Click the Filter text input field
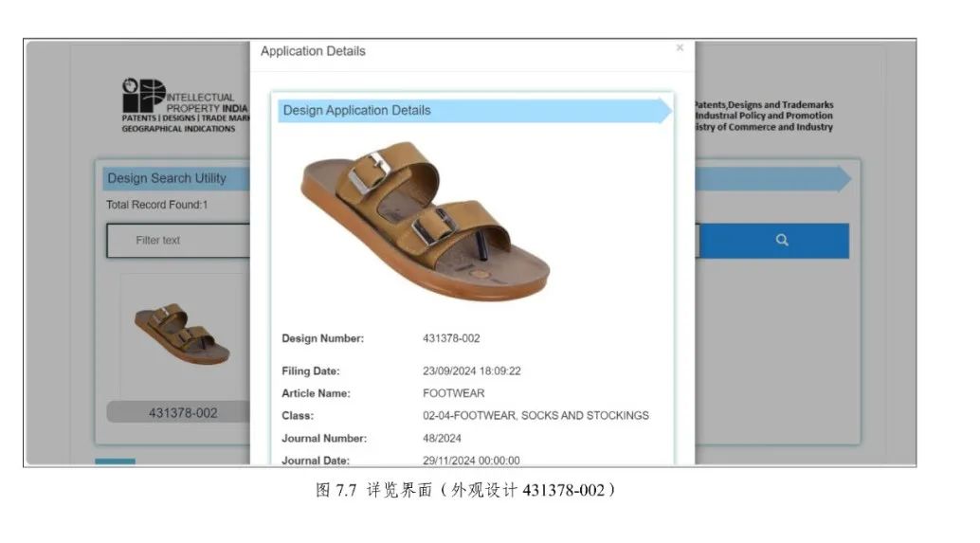 178,241
